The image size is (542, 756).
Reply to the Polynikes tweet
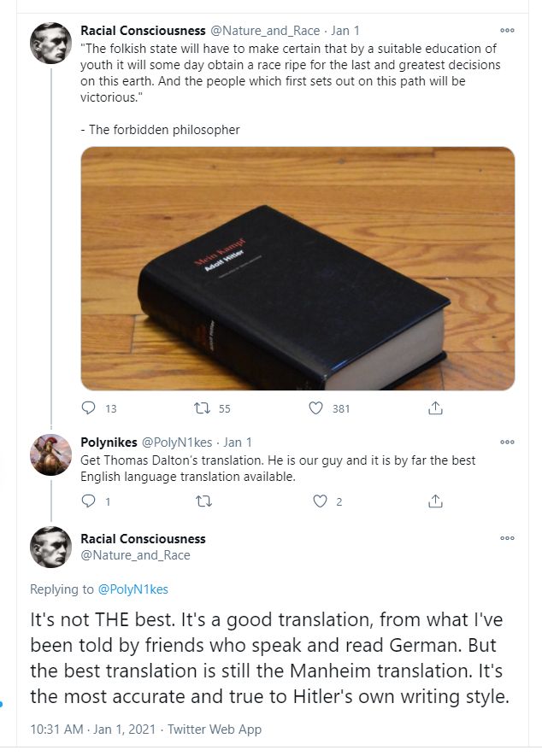[89, 501]
